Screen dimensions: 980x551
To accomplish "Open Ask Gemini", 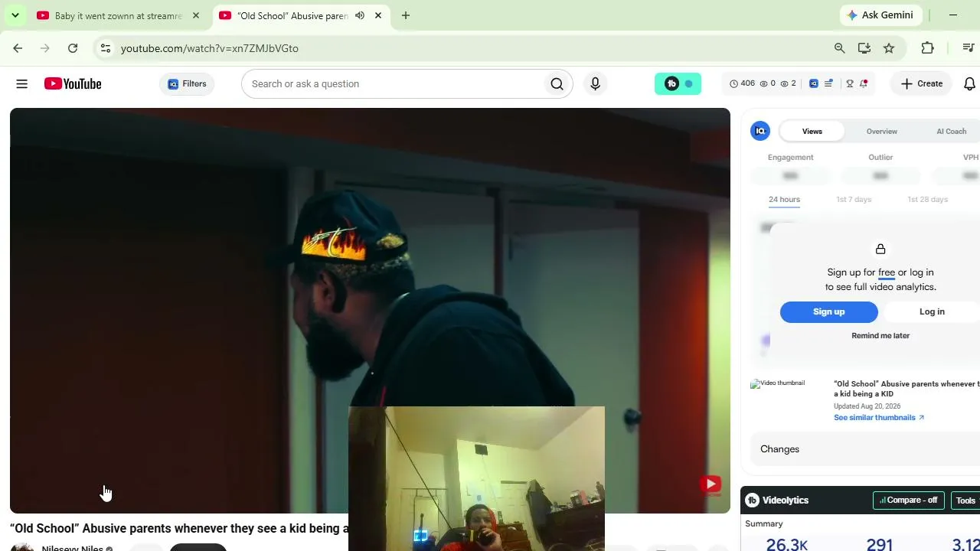I will pyautogui.click(x=880, y=15).
